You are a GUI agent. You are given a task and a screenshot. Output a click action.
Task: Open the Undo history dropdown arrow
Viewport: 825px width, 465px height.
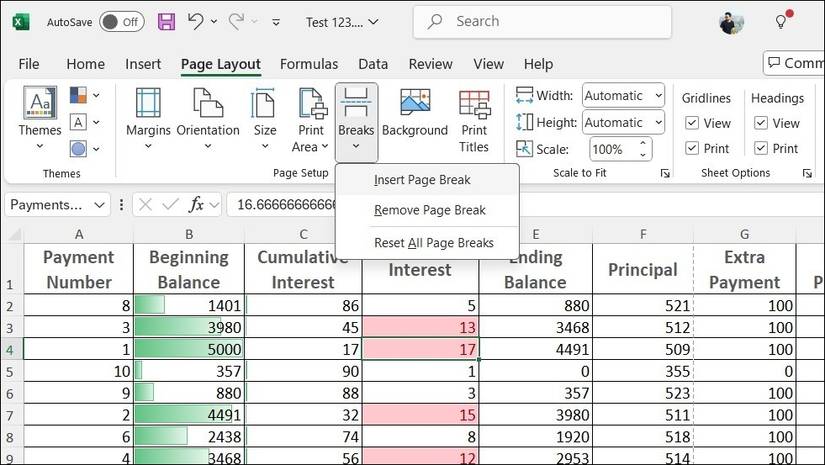[x=214, y=22]
